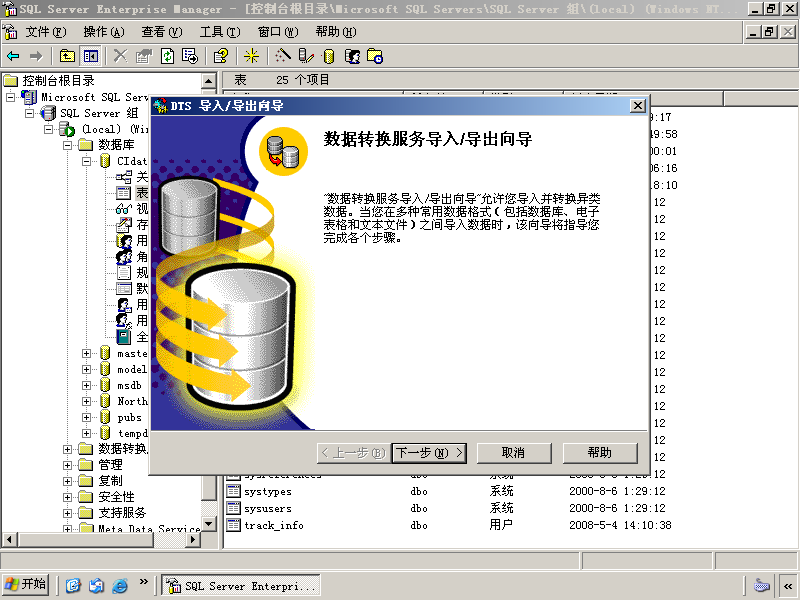Image resolution: width=800 pixels, height=600 pixels.
Task: Select the 复制 folder in tree
Action: tap(110, 481)
